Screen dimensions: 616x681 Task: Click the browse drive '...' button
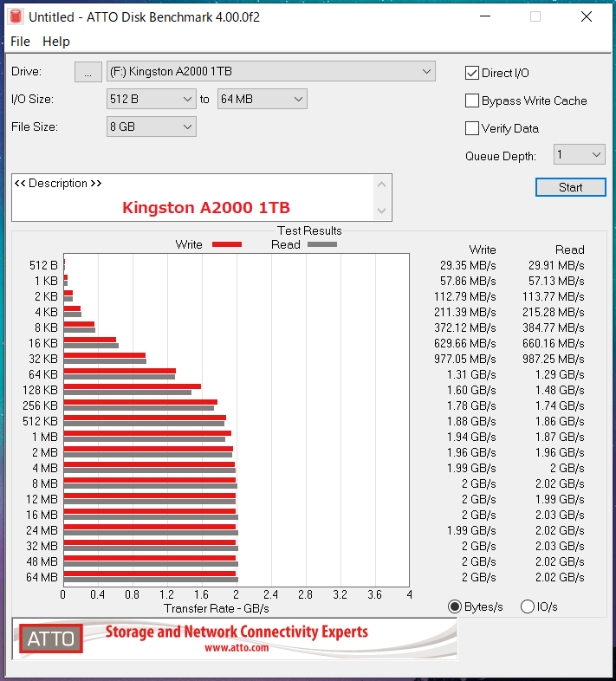(x=88, y=72)
